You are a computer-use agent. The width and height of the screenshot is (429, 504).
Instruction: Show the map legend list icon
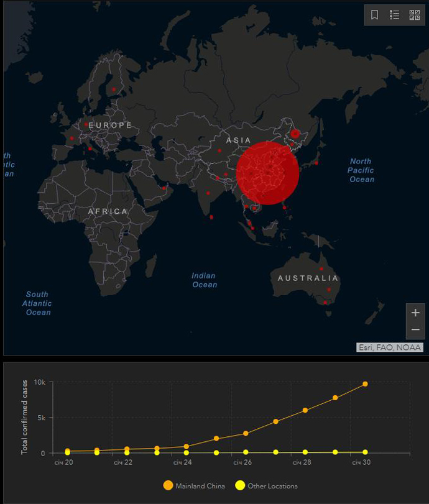coord(395,15)
